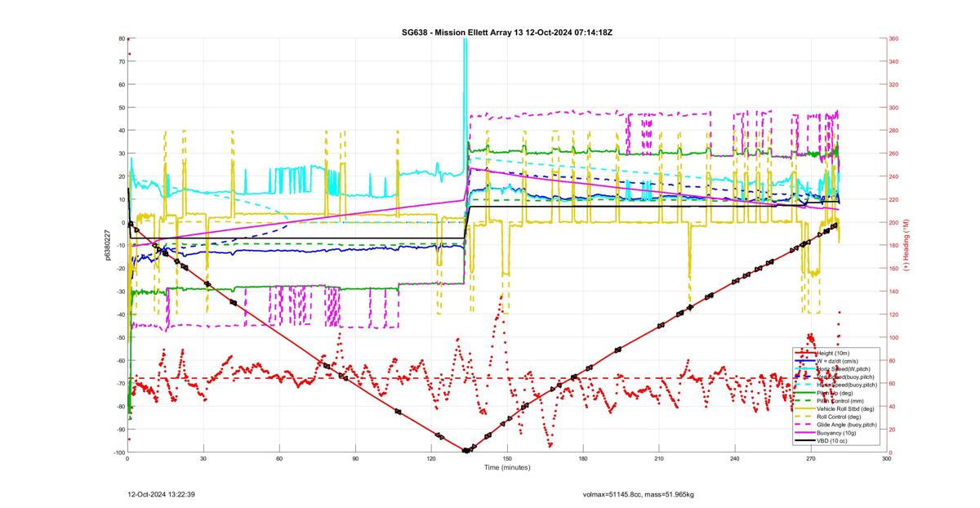Click the yellow solid line sample beside Vehicle Roll
Viewport: 980px width, 508px height.
804,408
